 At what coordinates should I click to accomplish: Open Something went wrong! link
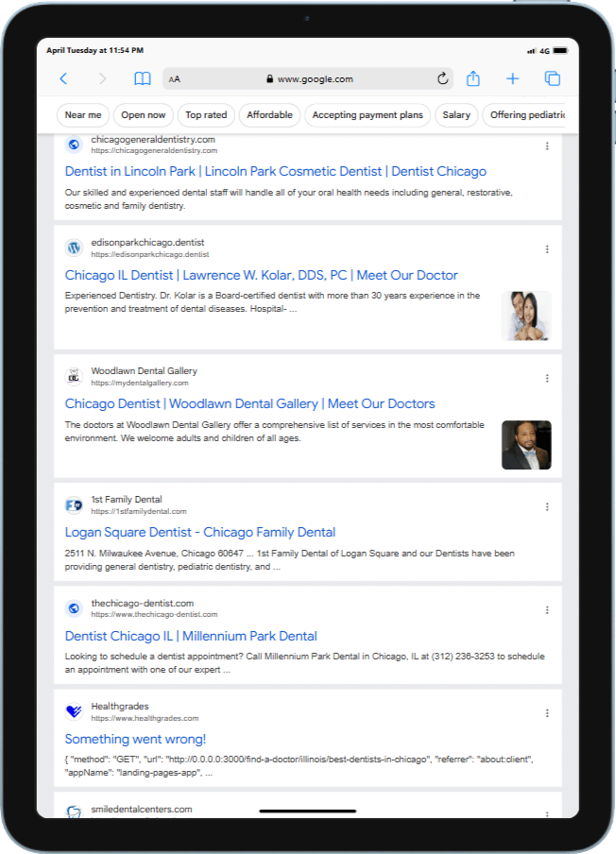(x=135, y=739)
